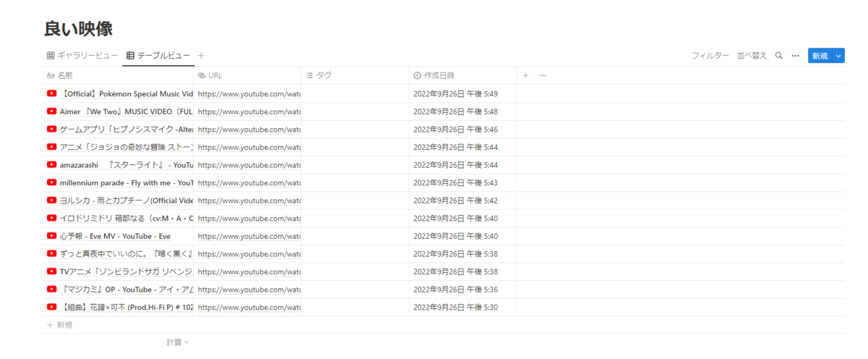Open page 『マジカミ』OP
Image resolution: width=868 pixels, height=359 pixels.
tap(127, 289)
